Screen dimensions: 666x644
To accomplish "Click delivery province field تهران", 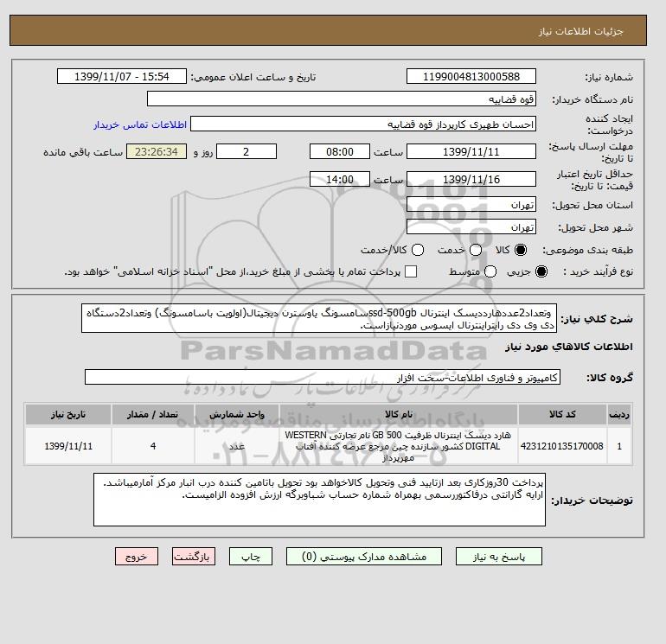I will click(x=471, y=205).
